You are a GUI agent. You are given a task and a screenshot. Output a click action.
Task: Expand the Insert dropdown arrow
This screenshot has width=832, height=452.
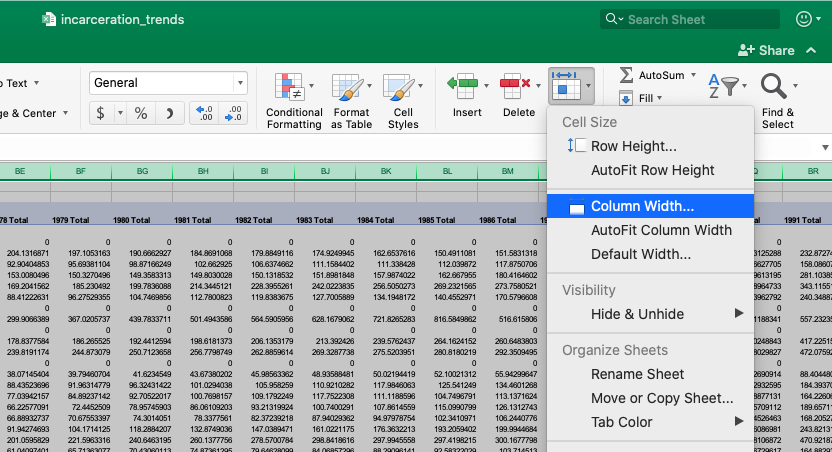pos(486,85)
